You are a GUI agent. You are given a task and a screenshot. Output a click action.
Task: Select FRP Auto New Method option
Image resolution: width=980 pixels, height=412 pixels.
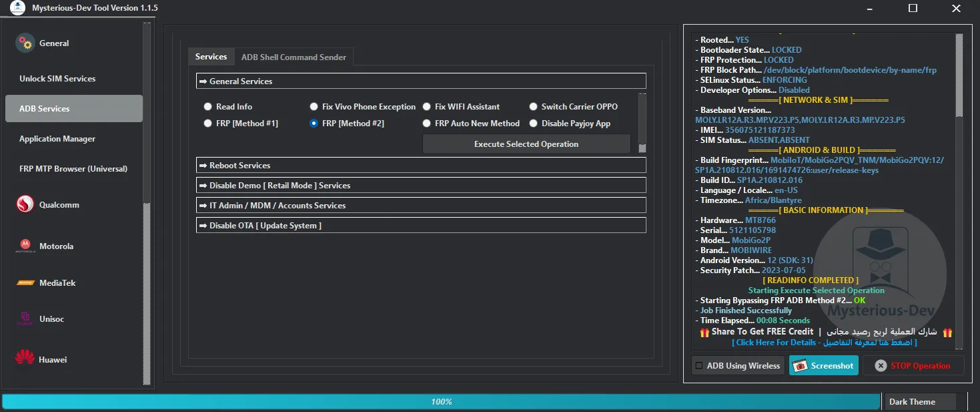pos(427,124)
